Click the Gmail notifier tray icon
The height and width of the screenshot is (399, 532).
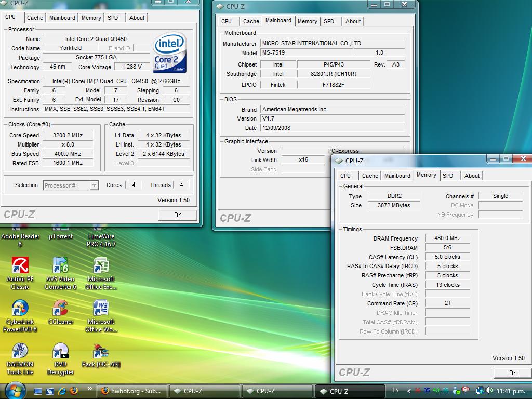click(466, 390)
